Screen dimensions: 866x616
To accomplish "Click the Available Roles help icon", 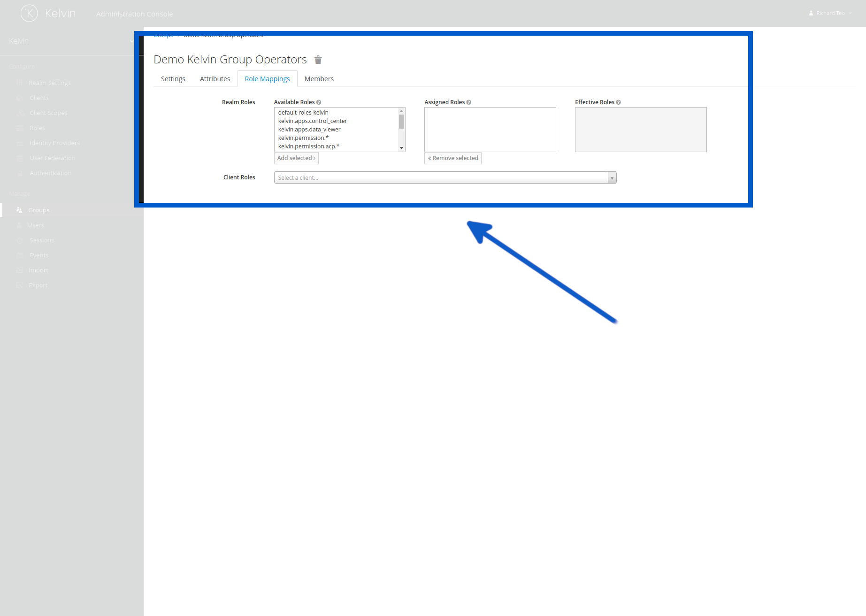I will coord(319,102).
